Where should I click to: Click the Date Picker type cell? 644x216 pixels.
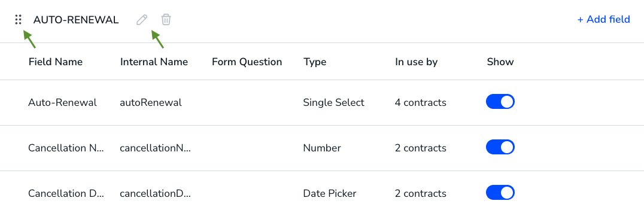click(x=329, y=193)
